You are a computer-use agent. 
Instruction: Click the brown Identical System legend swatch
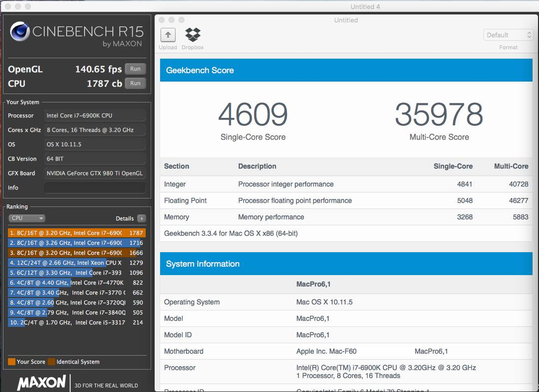coord(52,361)
